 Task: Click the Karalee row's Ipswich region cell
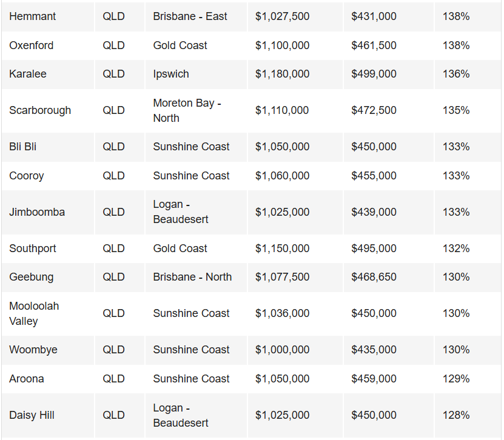[171, 74]
